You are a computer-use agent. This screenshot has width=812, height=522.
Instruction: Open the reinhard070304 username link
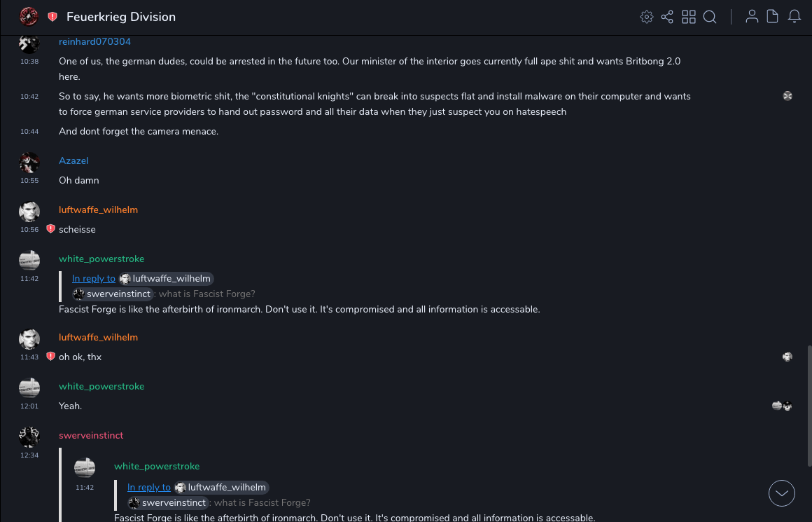(x=94, y=42)
